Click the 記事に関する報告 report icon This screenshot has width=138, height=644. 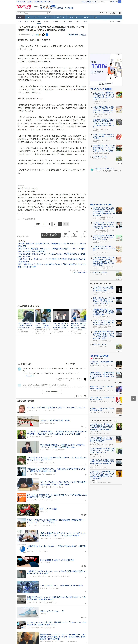click(x=23, y=236)
